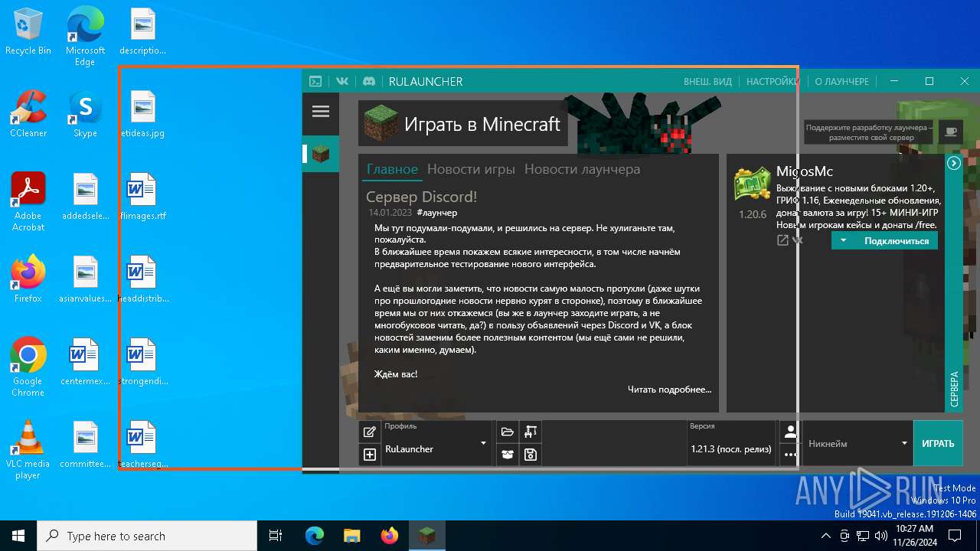Click Читать подробнее link
The height and width of the screenshot is (551, 980).
point(669,390)
